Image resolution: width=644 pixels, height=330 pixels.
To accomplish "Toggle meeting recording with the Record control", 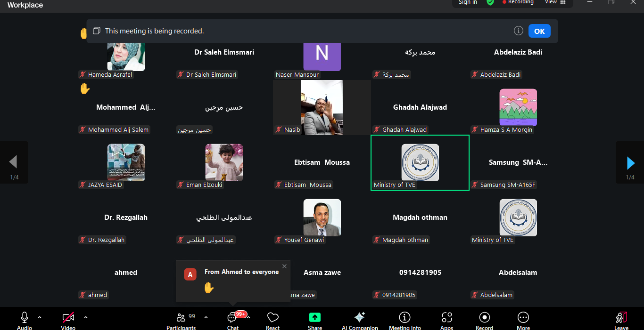I will (484, 319).
